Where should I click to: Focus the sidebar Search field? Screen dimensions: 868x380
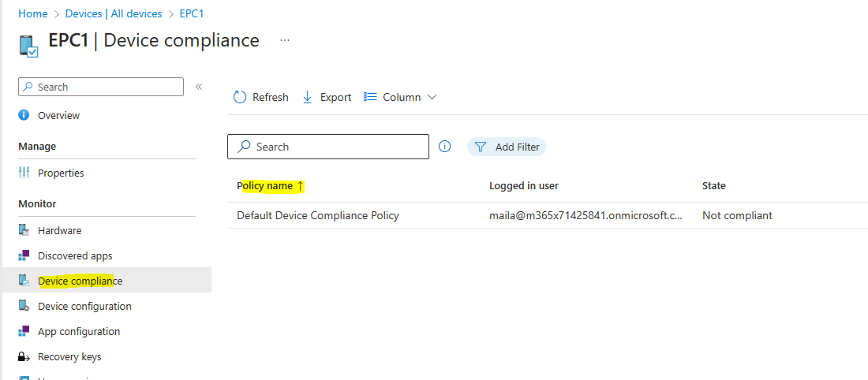[x=101, y=87]
